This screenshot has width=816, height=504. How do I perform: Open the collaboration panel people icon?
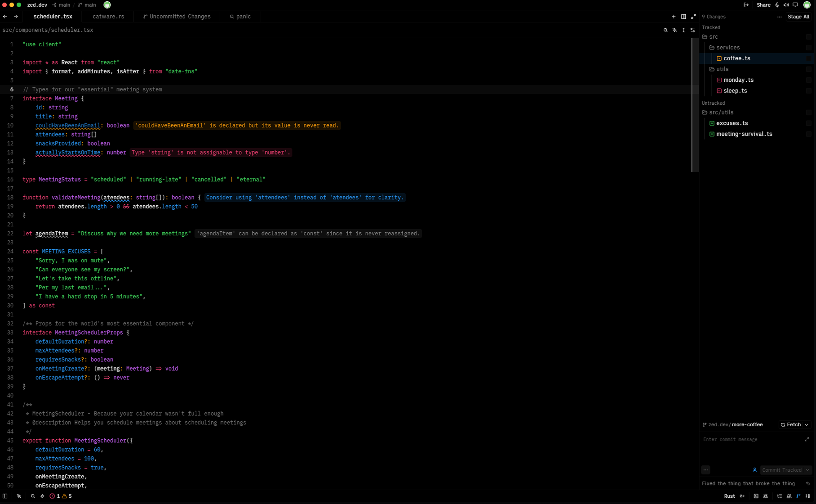789,496
